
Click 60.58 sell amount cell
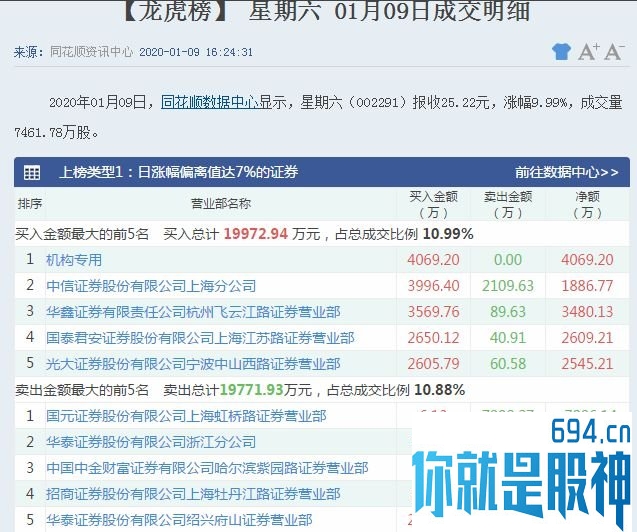(x=508, y=364)
